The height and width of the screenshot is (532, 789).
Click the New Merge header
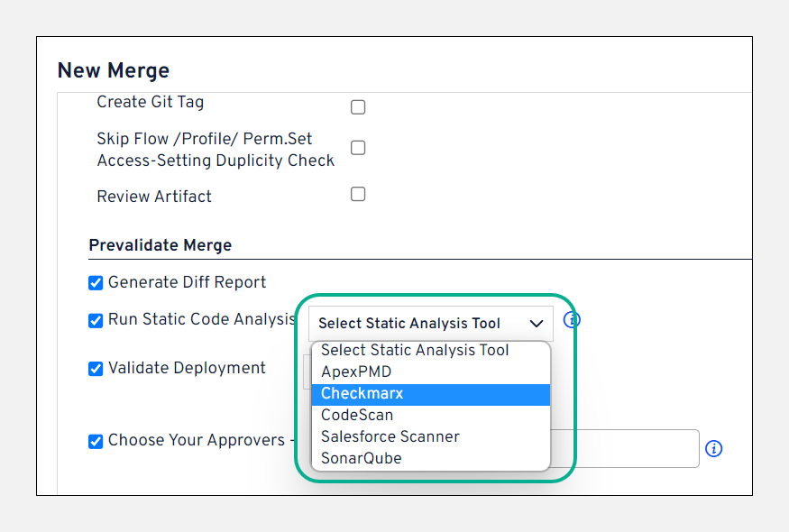113,70
